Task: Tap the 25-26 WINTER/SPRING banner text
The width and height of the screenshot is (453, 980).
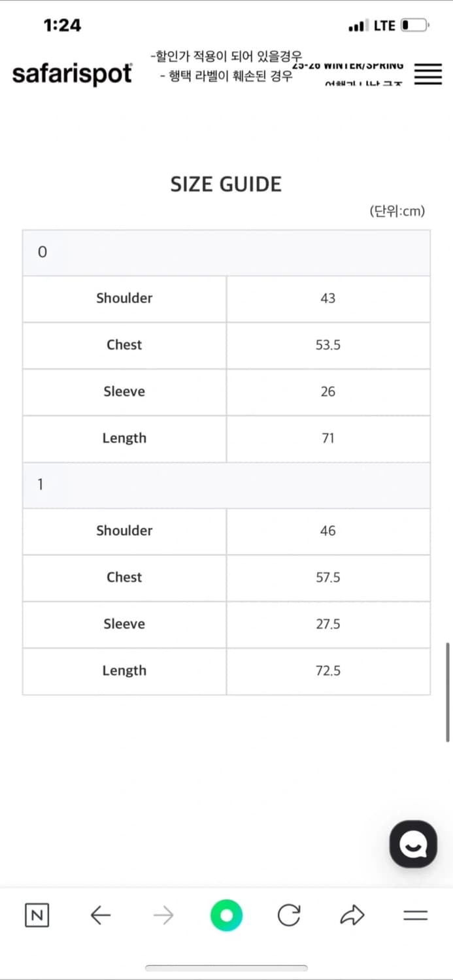Action: (348, 65)
